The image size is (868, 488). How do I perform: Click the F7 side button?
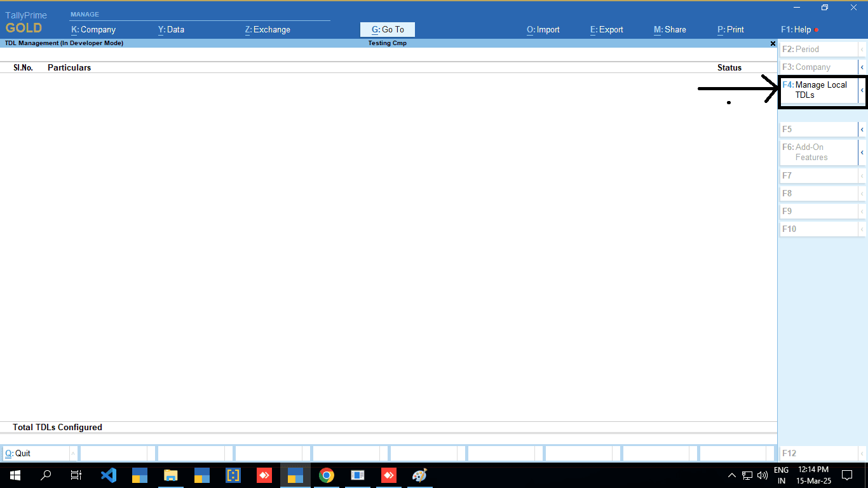[819, 175]
